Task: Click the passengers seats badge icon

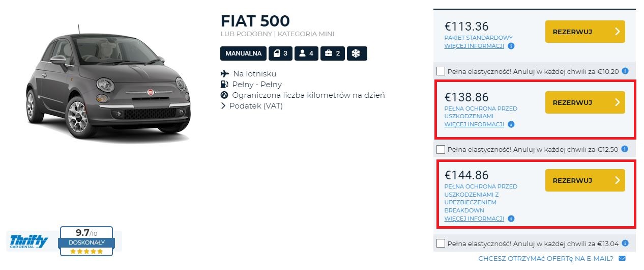Action: click(x=306, y=53)
